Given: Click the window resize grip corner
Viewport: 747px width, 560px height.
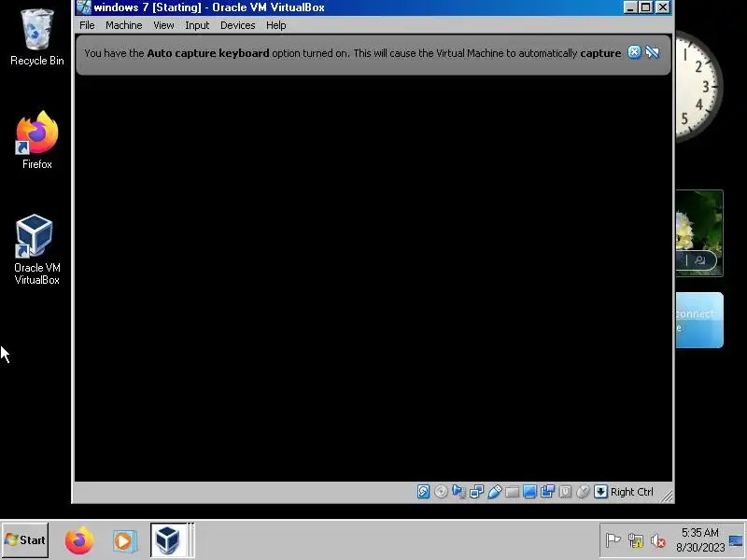Looking at the screenshot, I should 667,497.
